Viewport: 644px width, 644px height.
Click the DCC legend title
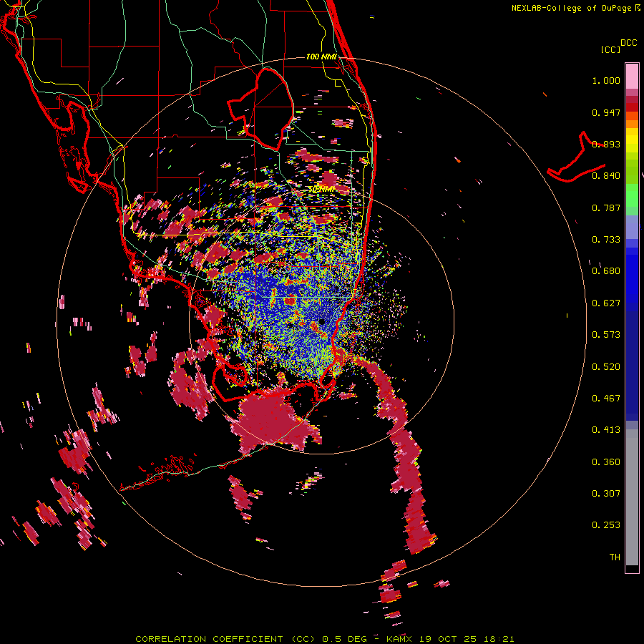(x=628, y=43)
